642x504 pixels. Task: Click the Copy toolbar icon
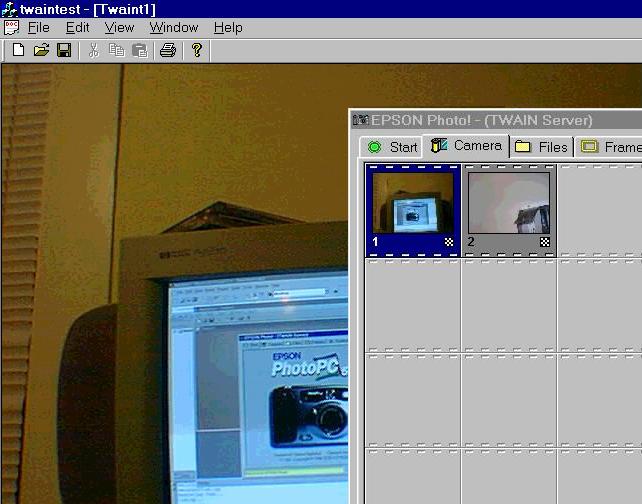[117, 50]
